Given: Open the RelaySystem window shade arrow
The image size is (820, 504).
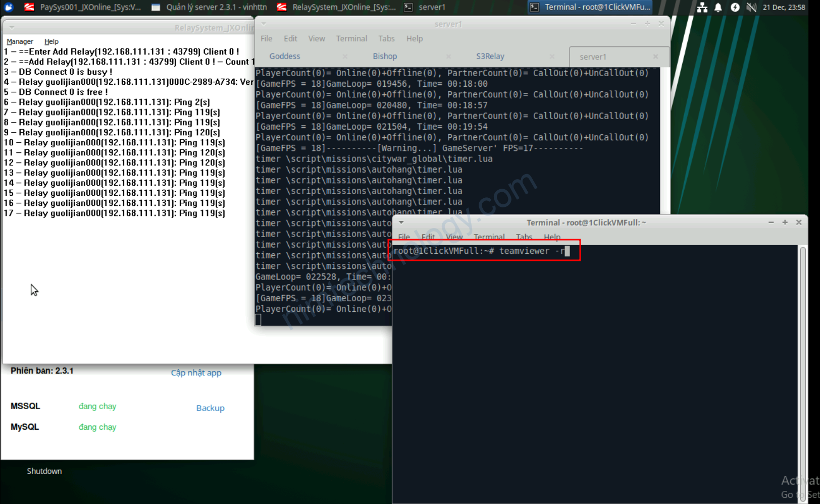Looking at the screenshot, I should (11, 27).
